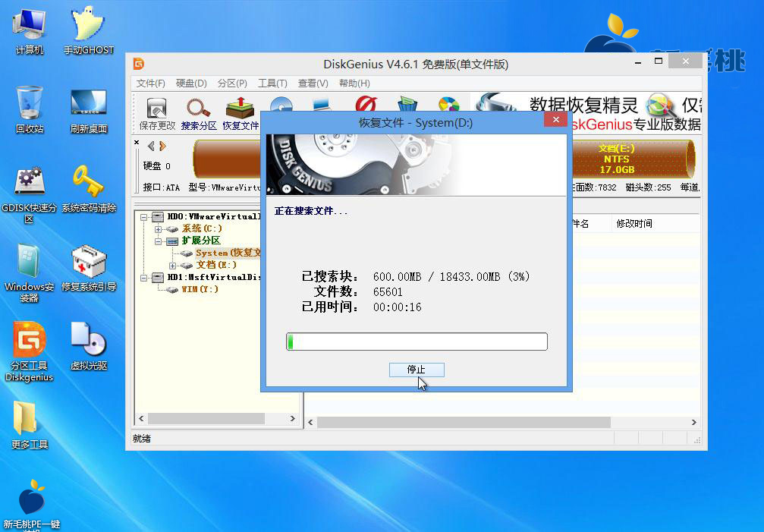The width and height of the screenshot is (764, 532).
Task: Select the 手动GHOST desktop icon
Action: (x=88, y=31)
